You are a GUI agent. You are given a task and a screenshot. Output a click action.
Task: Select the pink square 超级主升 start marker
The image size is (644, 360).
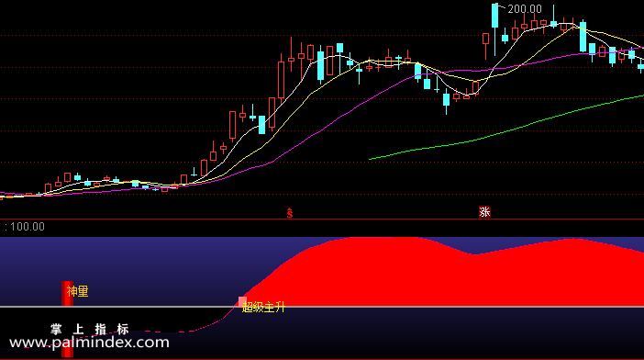(x=242, y=301)
